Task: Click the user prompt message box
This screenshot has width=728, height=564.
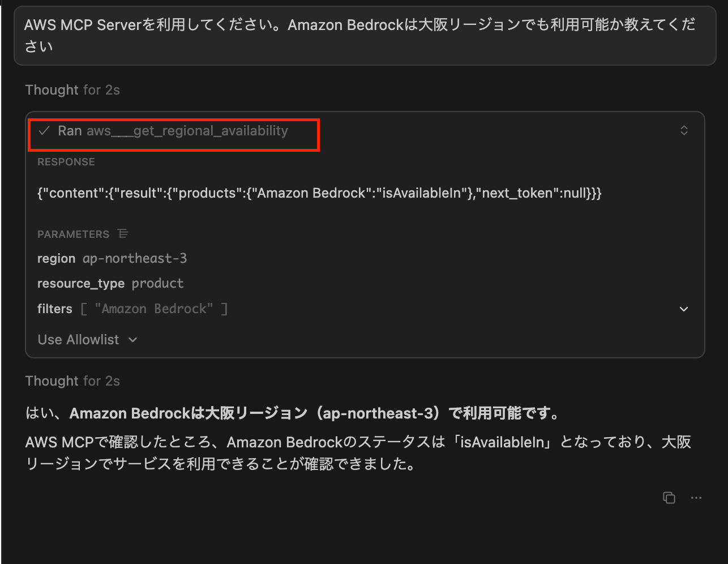Action: 364,35
